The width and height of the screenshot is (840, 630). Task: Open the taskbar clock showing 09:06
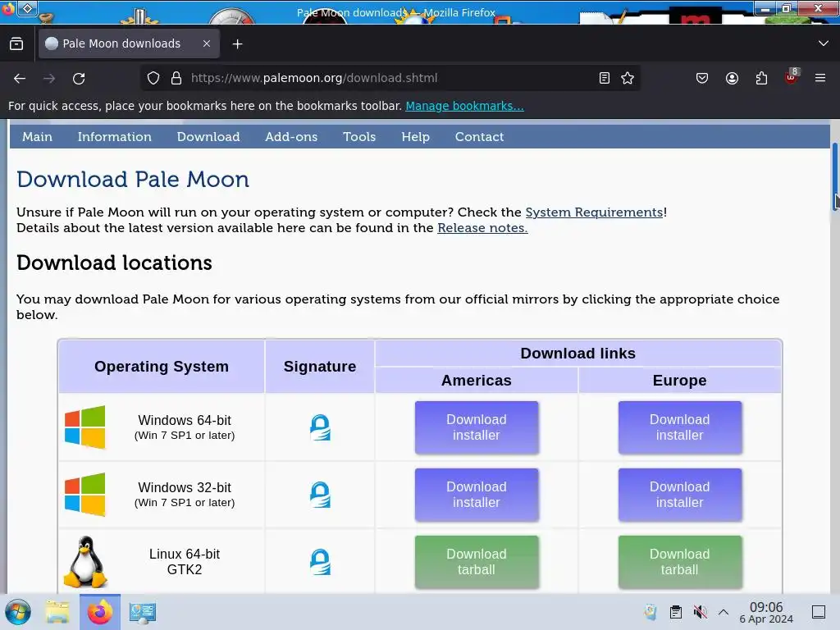(766, 612)
